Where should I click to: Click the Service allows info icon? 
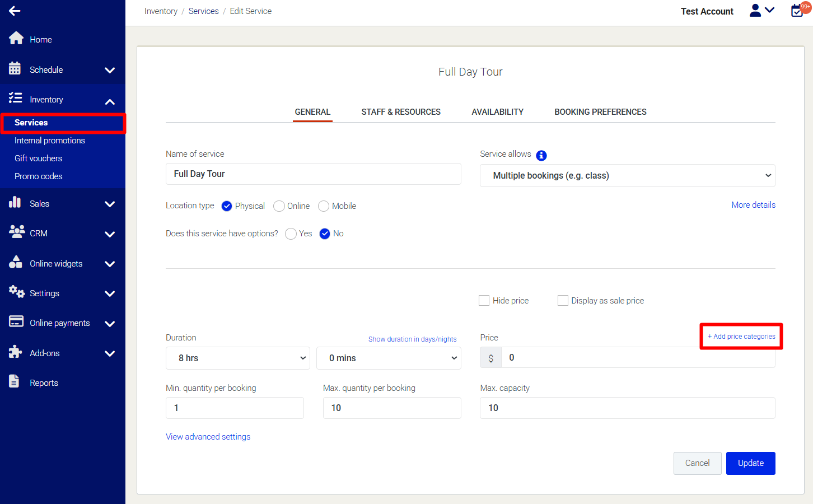pyautogui.click(x=541, y=155)
